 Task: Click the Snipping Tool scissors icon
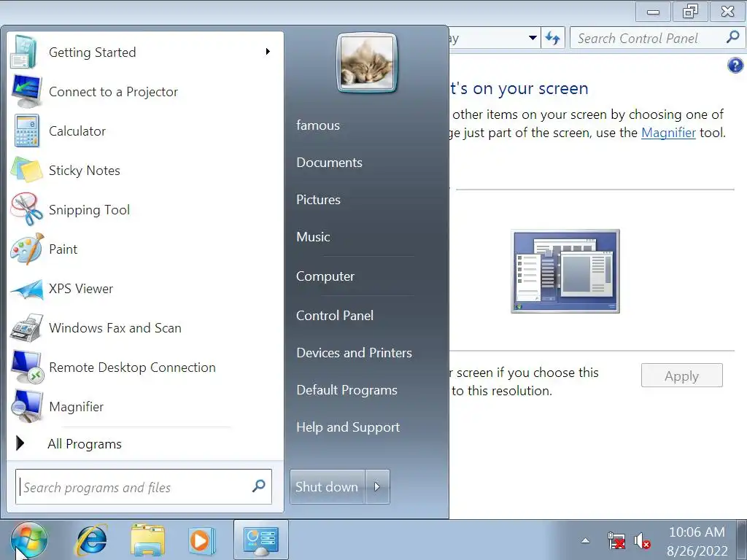point(27,209)
